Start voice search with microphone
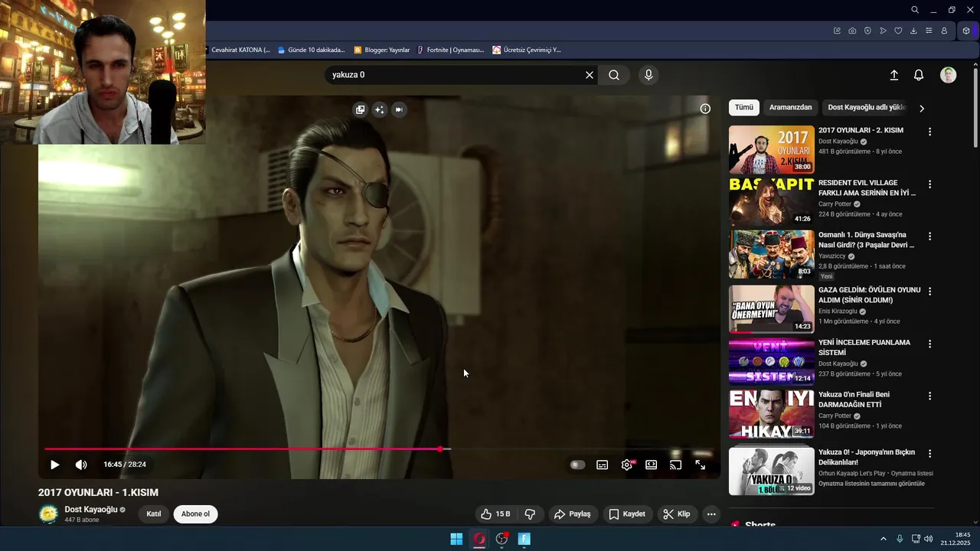This screenshot has width=980, height=551. pos(648,75)
